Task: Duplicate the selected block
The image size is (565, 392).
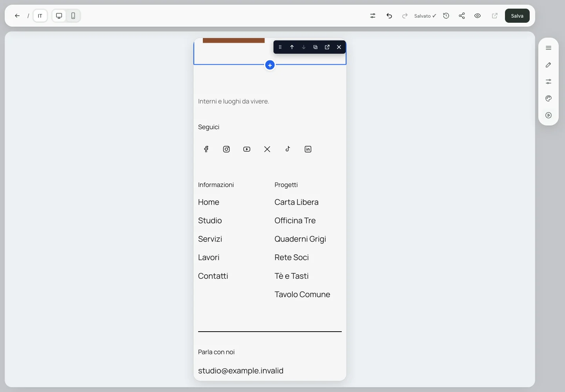Action: point(315,47)
